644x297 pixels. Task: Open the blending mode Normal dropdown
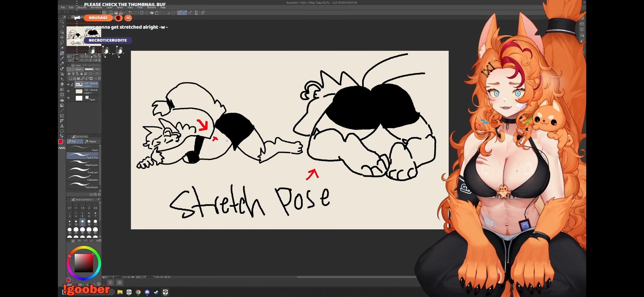tap(79, 69)
